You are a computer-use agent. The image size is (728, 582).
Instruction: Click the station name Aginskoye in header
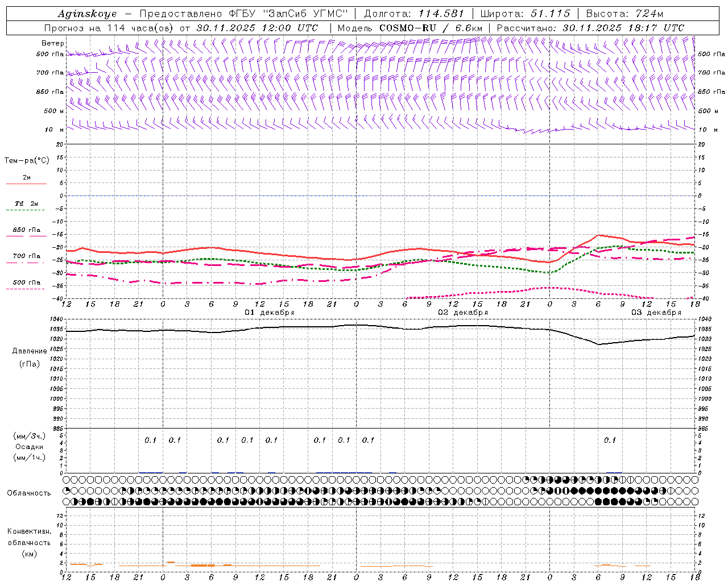point(87,14)
